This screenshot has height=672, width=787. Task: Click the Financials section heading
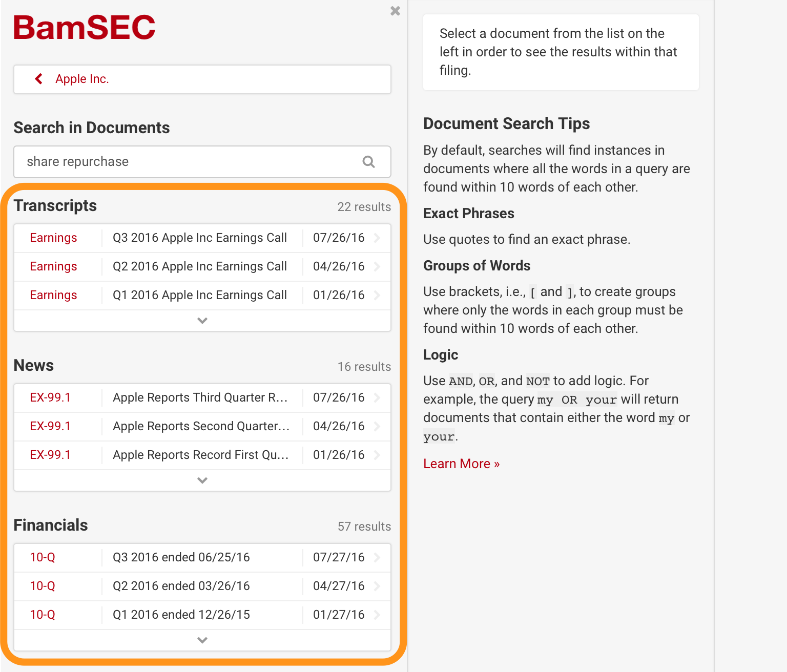coord(51,526)
